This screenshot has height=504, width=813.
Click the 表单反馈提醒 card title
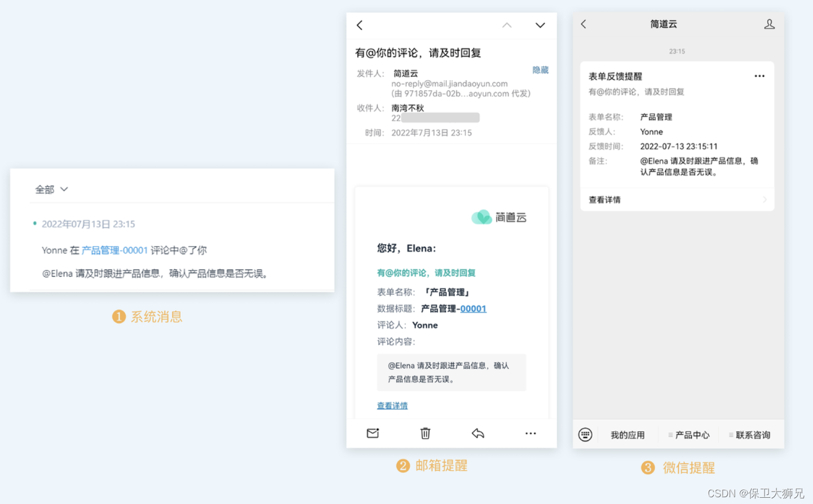click(x=615, y=76)
